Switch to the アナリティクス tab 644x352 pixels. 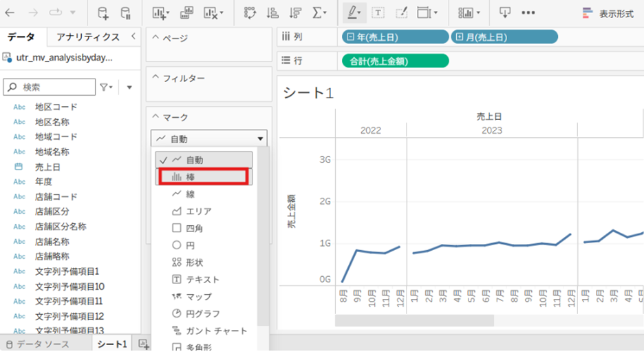(88, 37)
